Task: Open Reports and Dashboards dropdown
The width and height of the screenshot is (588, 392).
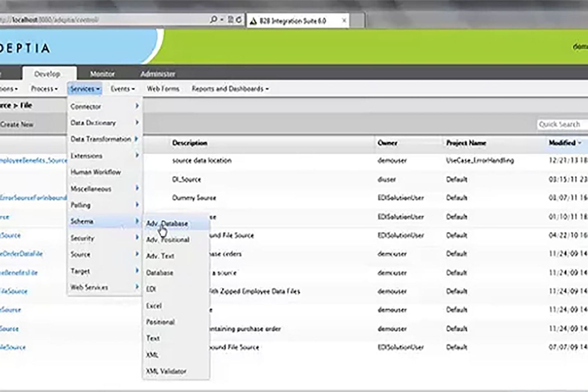Action: click(230, 89)
